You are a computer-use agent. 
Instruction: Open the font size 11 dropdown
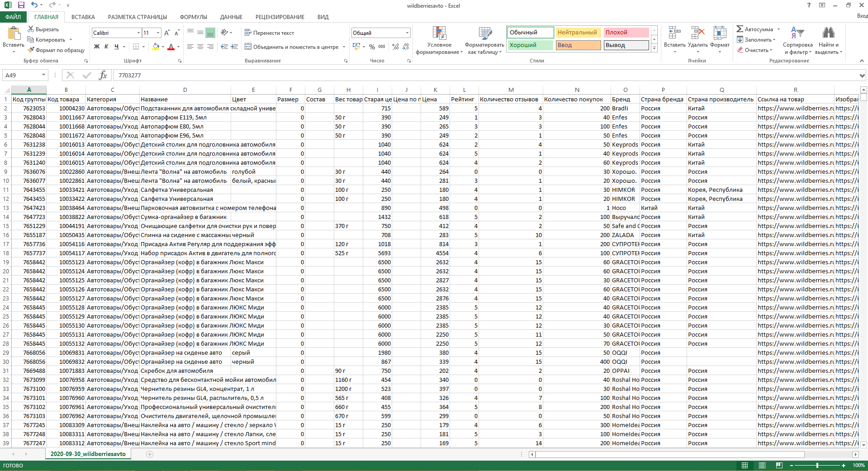158,33
